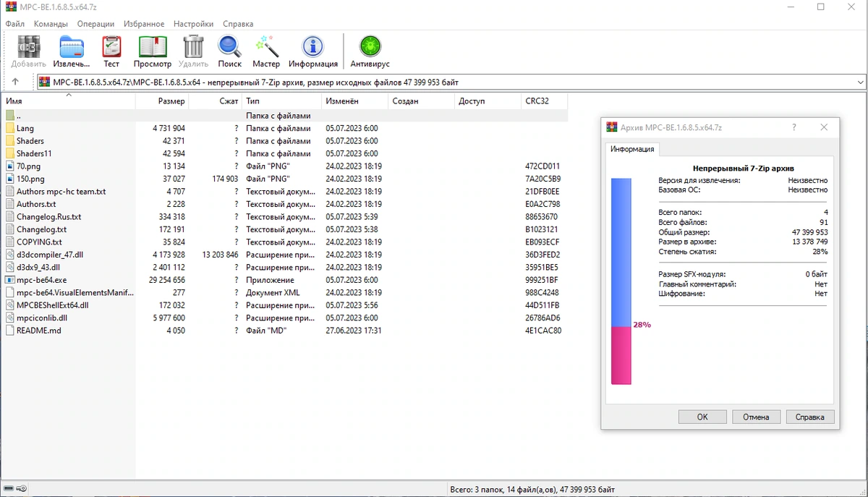Click packed size value 13 203 846
The width and height of the screenshot is (868, 497).
[x=218, y=255]
